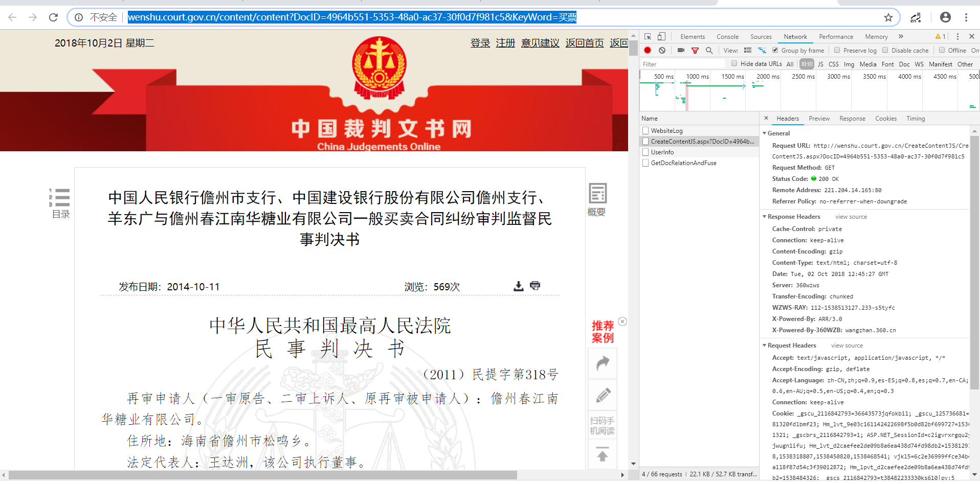The image size is (980, 484).
Task: Tick the GetDocRelationAndFuse request checkbox
Action: [645, 163]
